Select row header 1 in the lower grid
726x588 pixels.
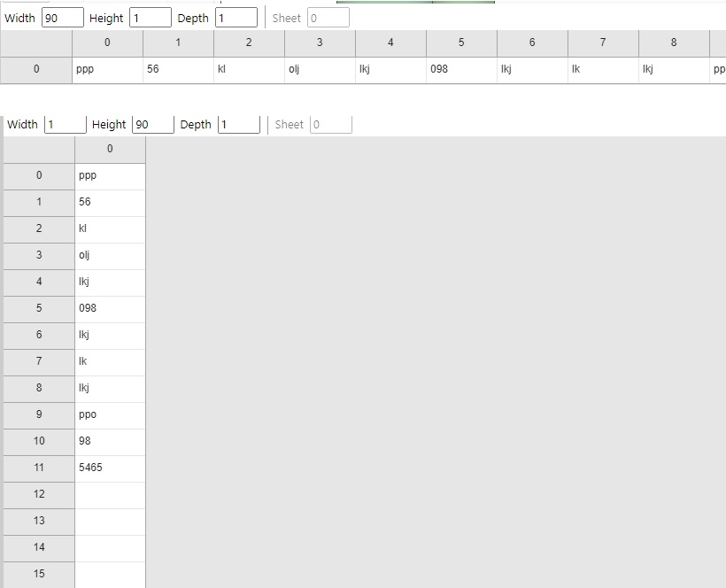pos(39,204)
